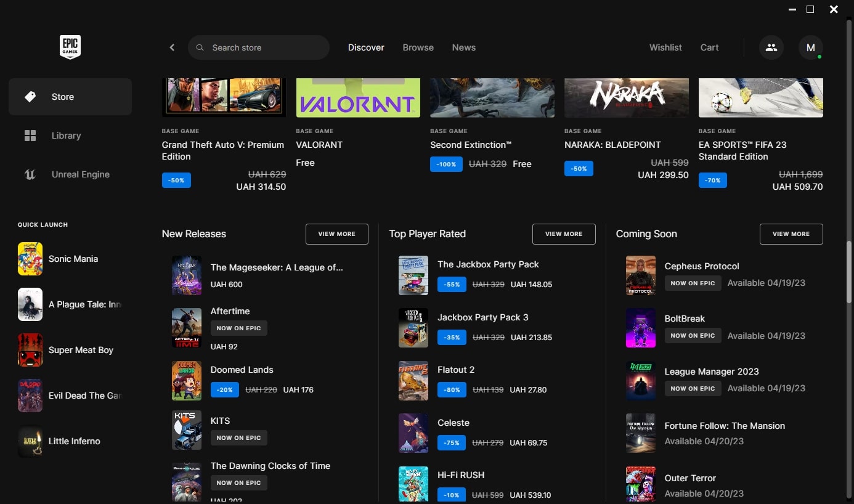Open the Aftertime game thumbnail
The width and height of the screenshot is (854, 504).
(x=187, y=328)
